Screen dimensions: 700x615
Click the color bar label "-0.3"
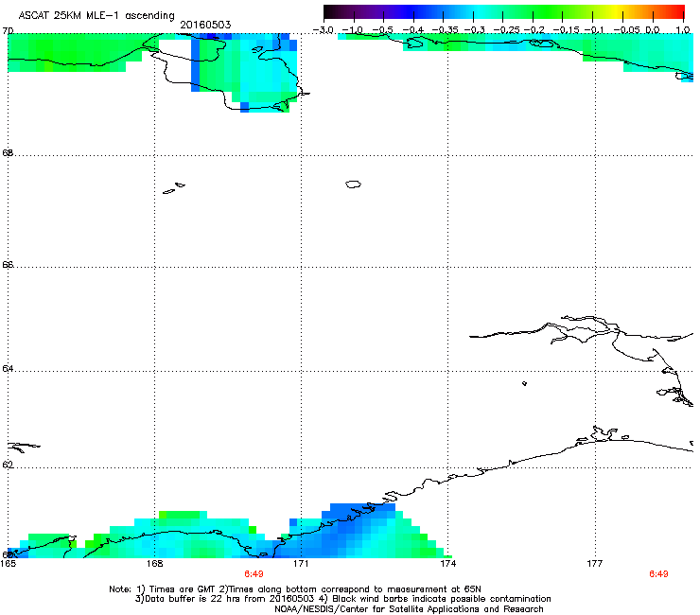pos(475,30)
